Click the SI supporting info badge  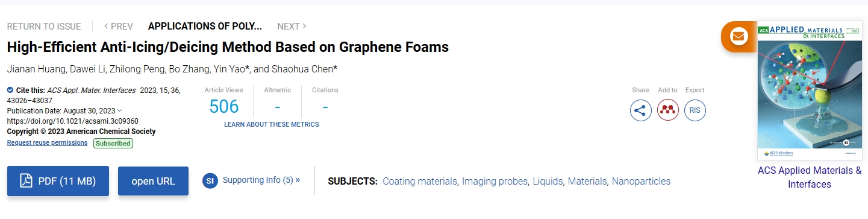[210, 180]
